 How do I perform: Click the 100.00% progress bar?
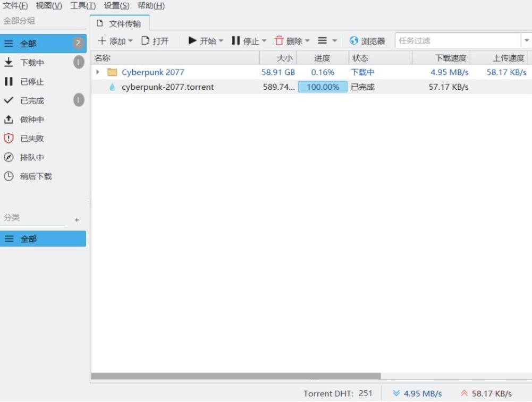323,87
